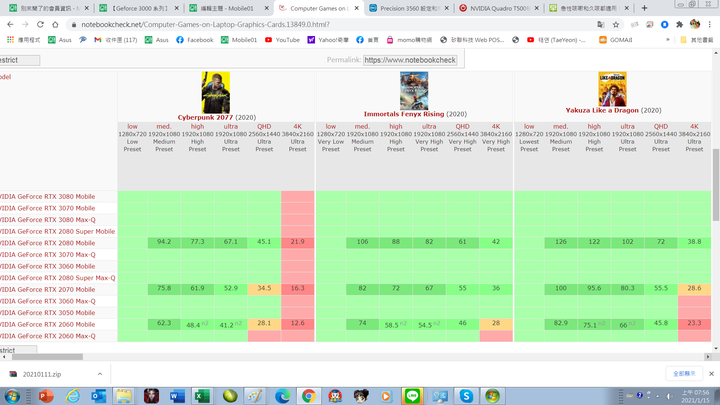Click Cyberpunk medium value 94.2 cell
The width and height of the screenshot is (720, 405).
pyautogui.click(x=164, y=242)
